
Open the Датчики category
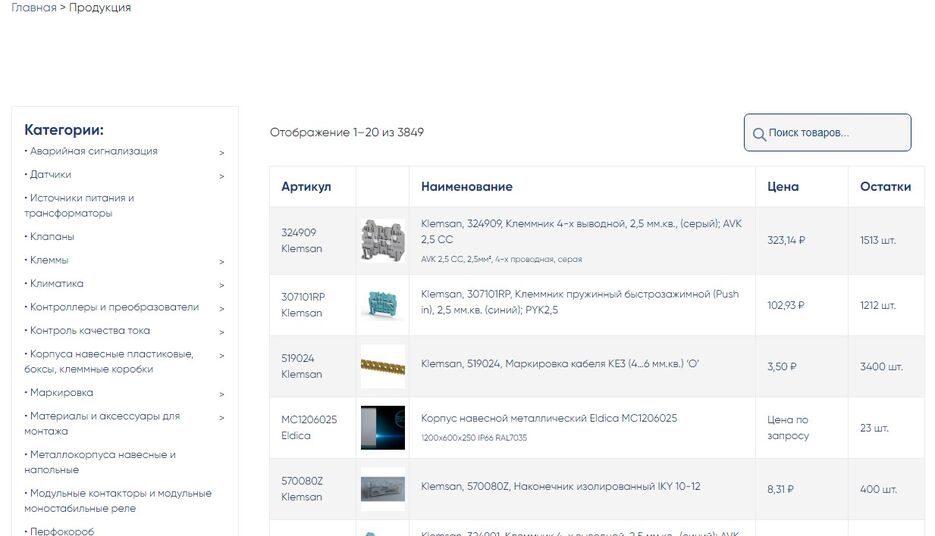point(50,175)
